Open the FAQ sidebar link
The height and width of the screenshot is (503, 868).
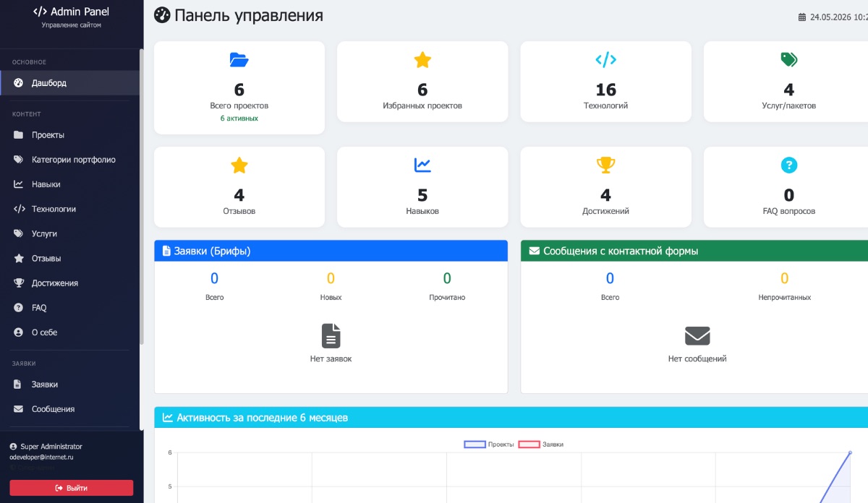69,308
